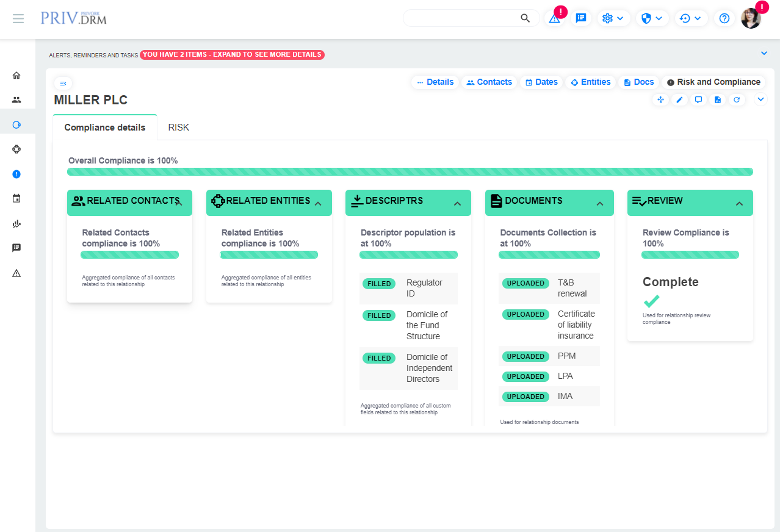The image size is (780, 532).
Task: Open the Home icon in sidebar
Action: pyautogui.click(x=16, y=76)
